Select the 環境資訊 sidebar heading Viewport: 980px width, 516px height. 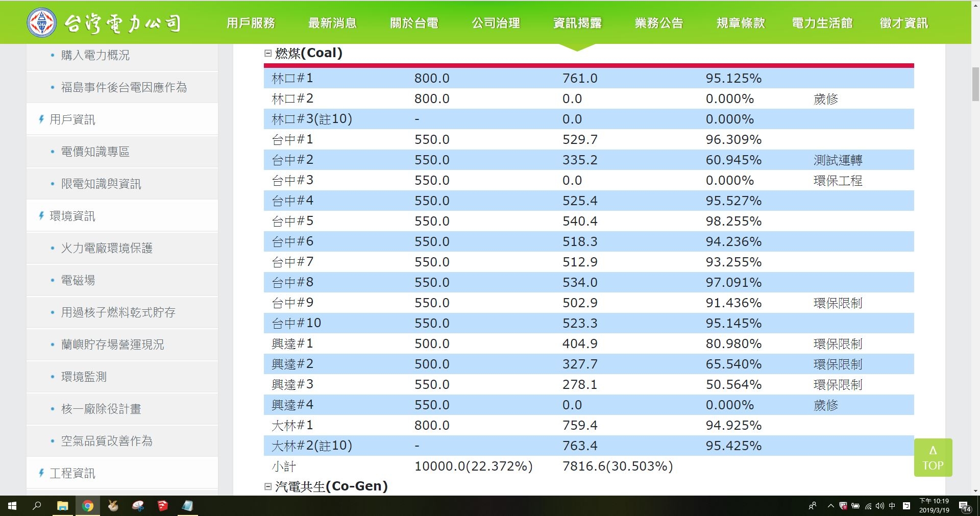72,216
